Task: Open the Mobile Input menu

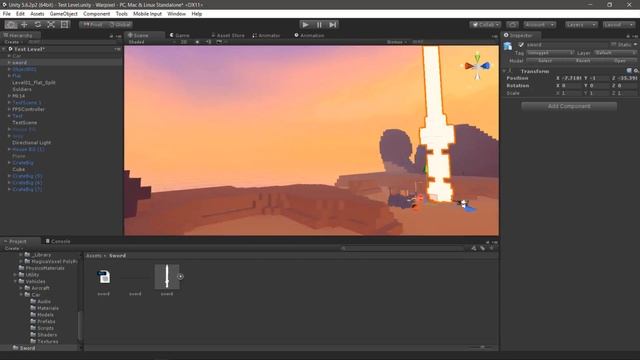Action: click(147, 14)
